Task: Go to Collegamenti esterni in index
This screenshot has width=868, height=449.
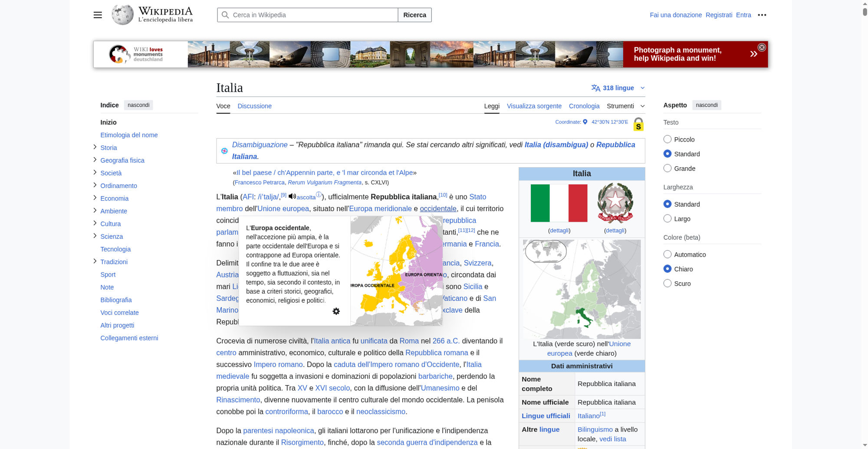Action: [x=129, y=338]
